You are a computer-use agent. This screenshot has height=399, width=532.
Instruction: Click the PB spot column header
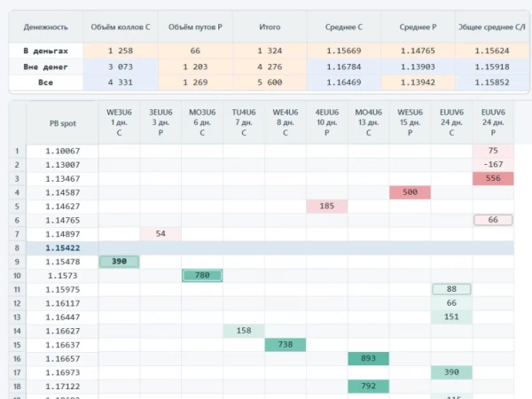(63, 123)
